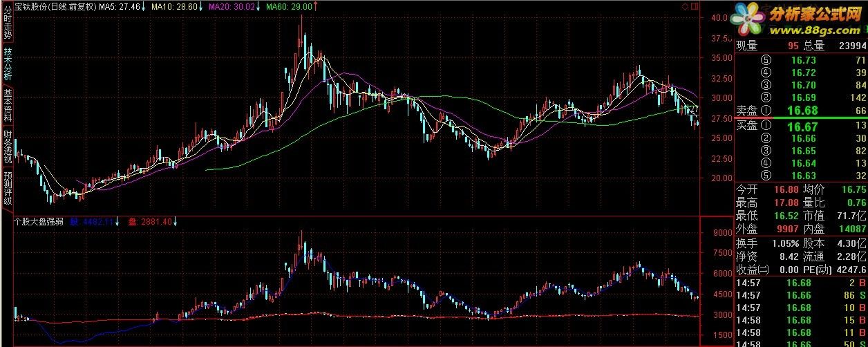Click the 股本 value 4.30亿
868x347 pixels.
pyautogui.click(x=851, y=243)
